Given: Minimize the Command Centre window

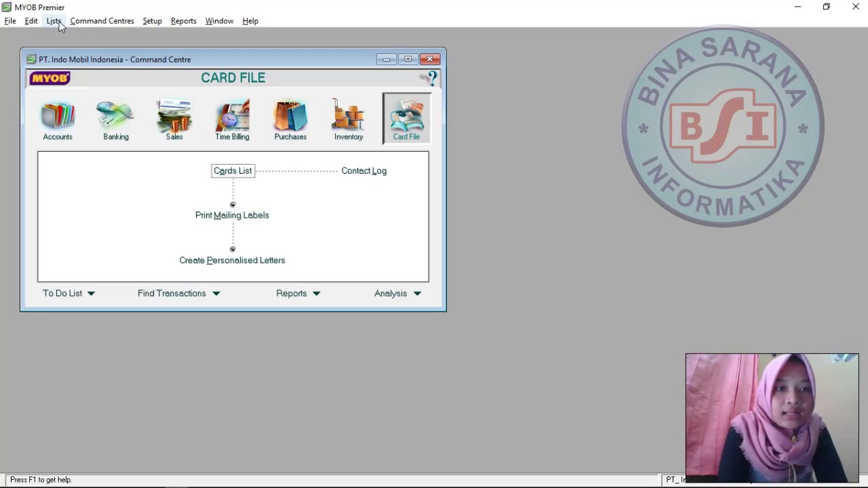Looking at the screenshot, I should (x=387, y=59).
